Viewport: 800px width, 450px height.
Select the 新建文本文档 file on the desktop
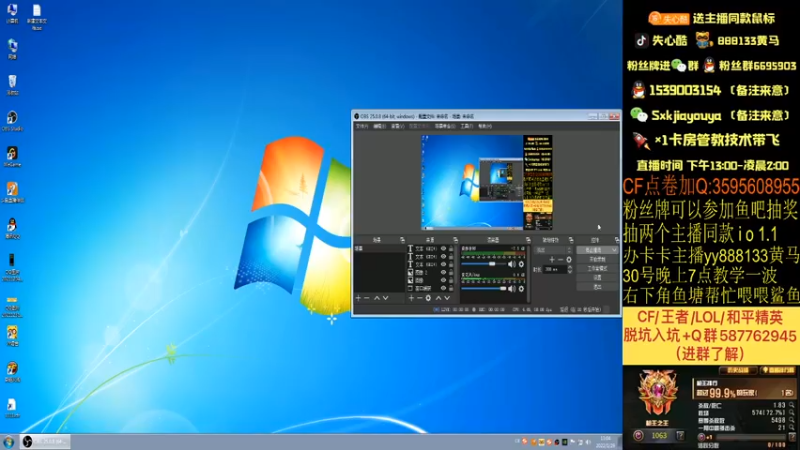(37, 17)
